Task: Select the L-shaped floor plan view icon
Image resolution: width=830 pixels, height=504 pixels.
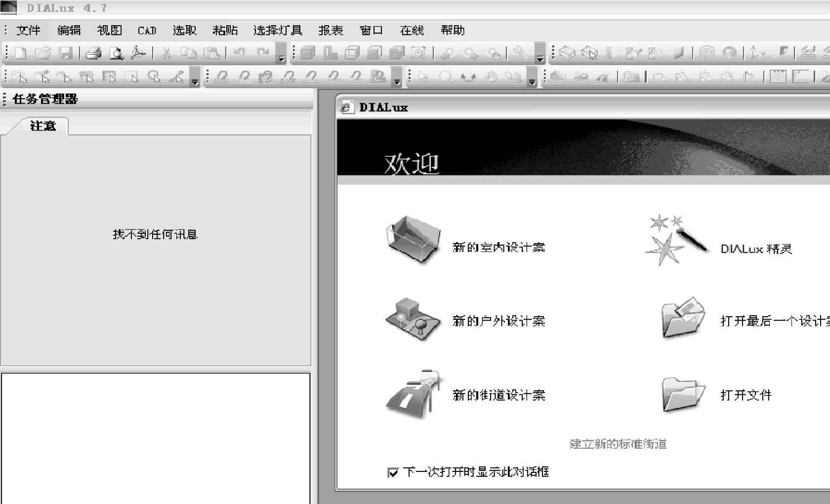Action: [x=330, y=53]
